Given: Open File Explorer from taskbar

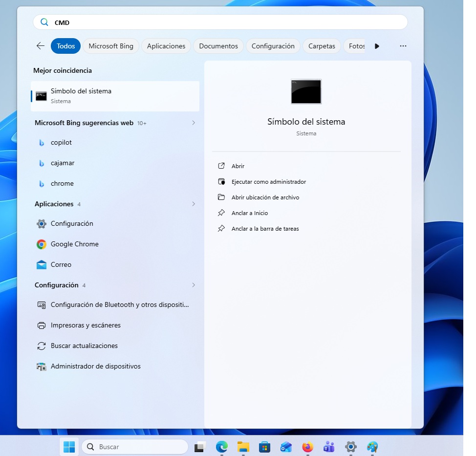Looking at the screenshot, I should click(x=243, y=447).
